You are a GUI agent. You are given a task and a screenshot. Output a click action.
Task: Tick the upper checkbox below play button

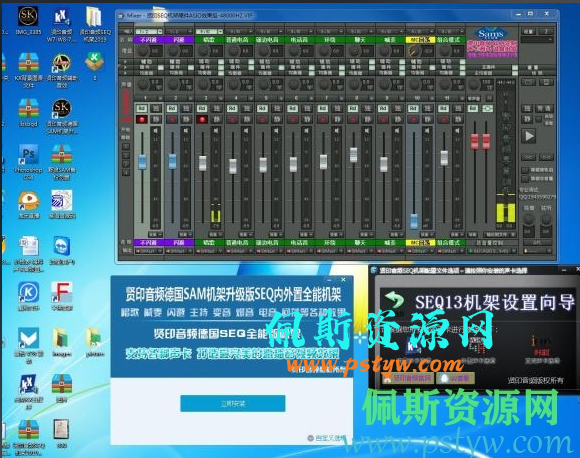click(x=525, y=170)
